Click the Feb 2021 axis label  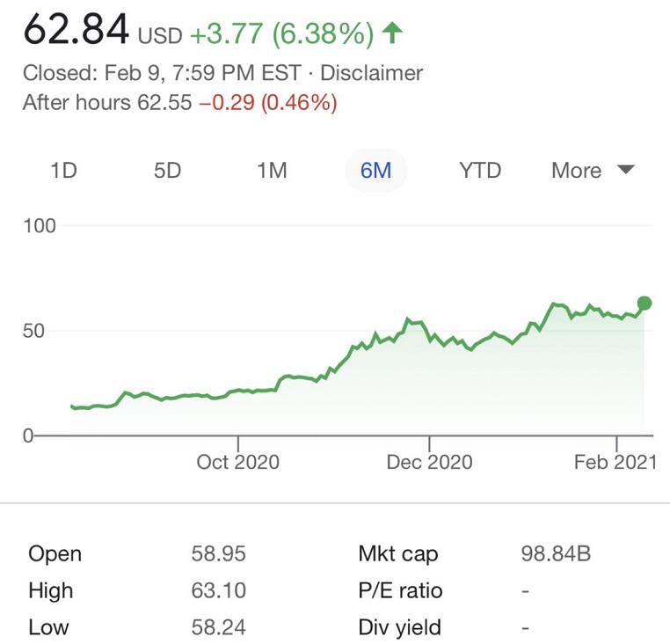coord(615,462)
